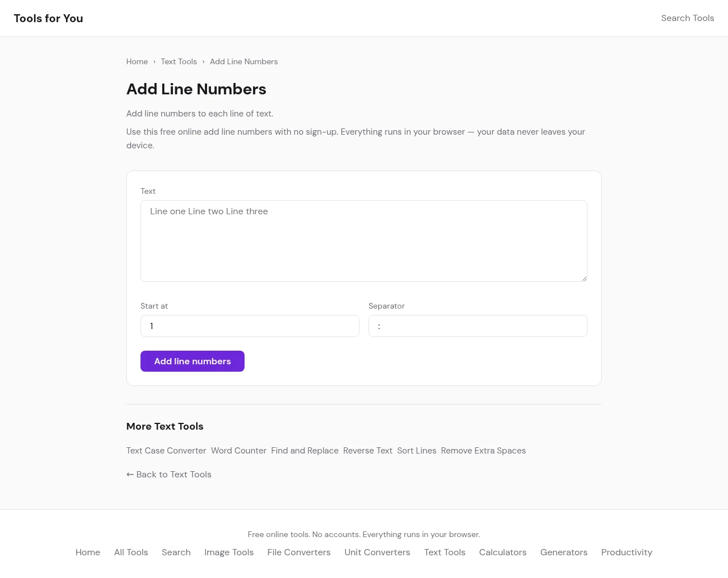Select Image Tools in the footer
The height and width of the screenshot is (578, 728).
pos(229,552)
